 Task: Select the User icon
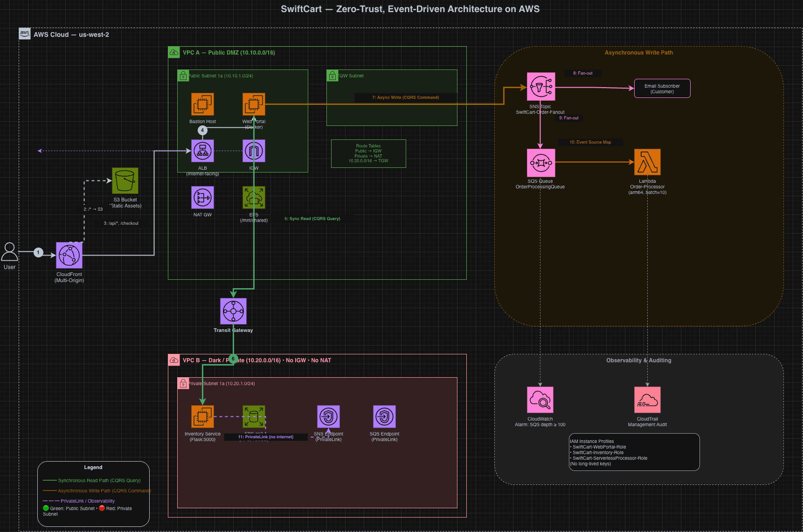[9, 252]
